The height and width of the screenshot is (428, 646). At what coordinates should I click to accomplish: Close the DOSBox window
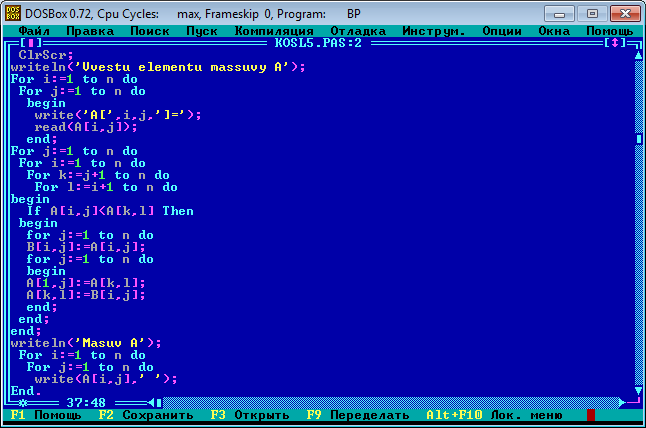625,14
